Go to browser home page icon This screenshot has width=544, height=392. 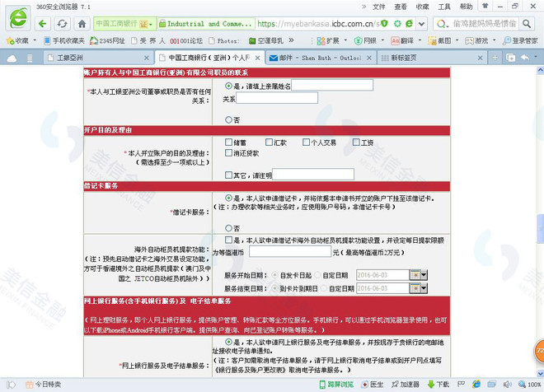(82, 24)
